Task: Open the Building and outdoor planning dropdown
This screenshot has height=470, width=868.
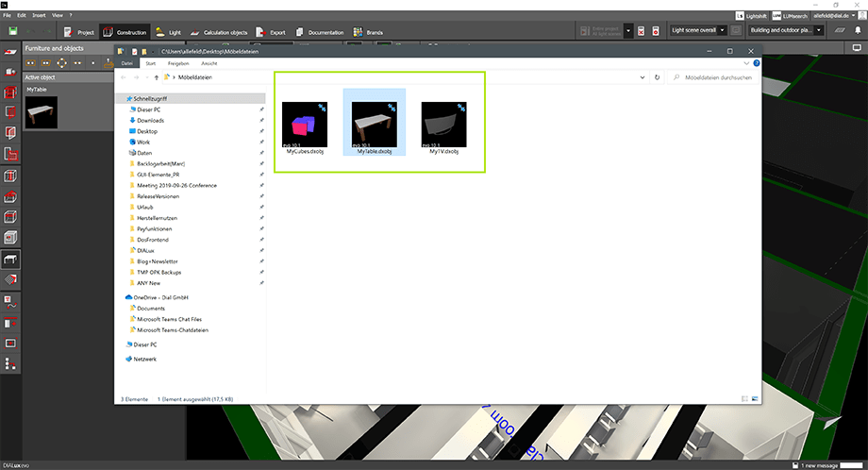Action: [x=786, y=31]
